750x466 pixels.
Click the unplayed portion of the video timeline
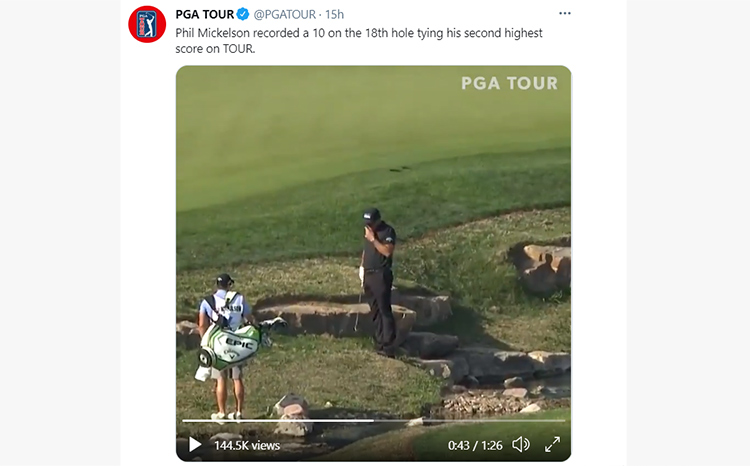click(x=469, y=421)
